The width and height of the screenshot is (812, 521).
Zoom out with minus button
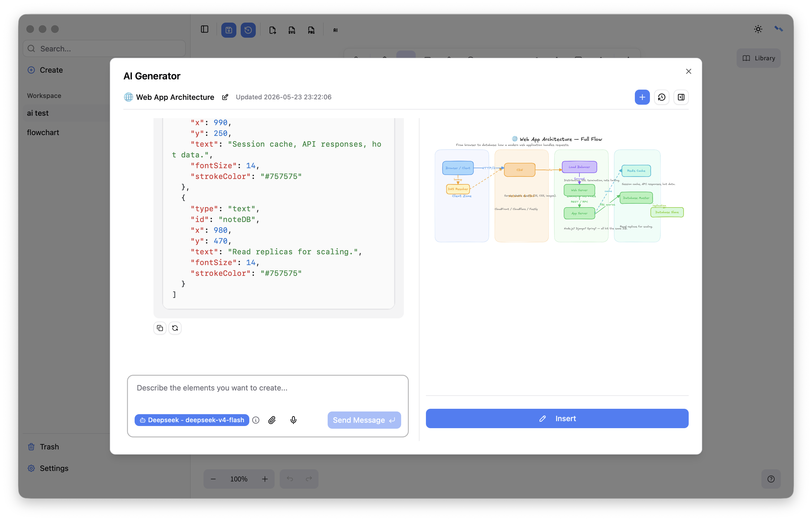point(213,479)
